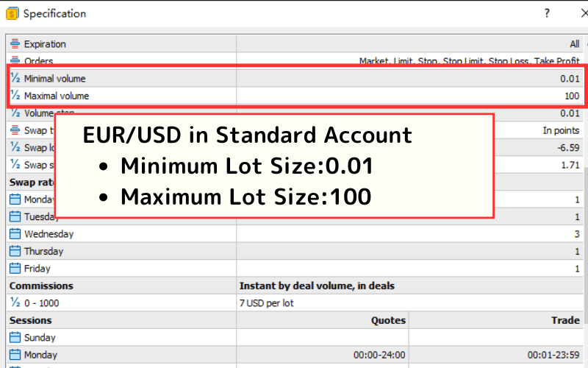588x368 pixels.
Task: Select the Expiration value All
Action: pyautogui.click(x=574, y=44)
